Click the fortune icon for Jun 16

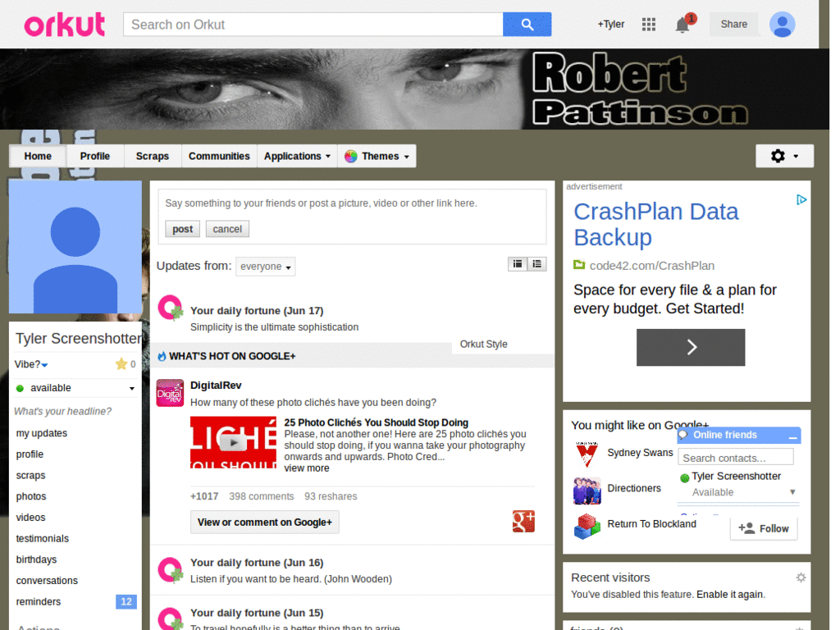pyautogui.click(x=171, y=570)
